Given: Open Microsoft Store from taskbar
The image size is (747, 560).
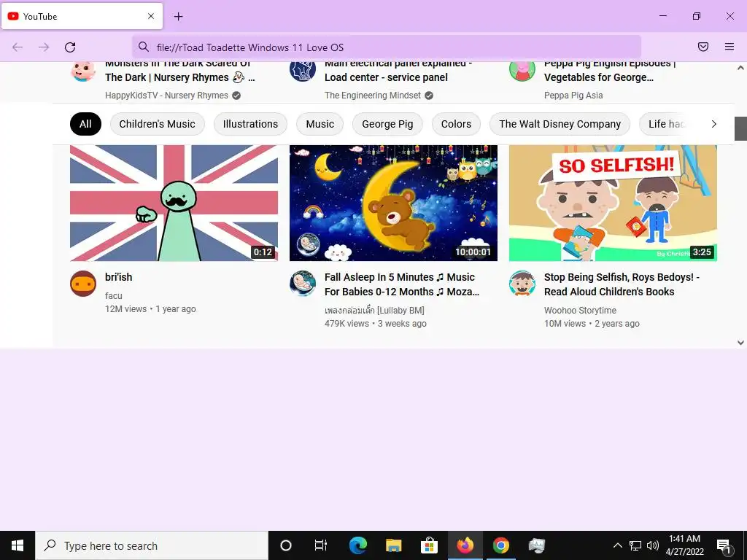Looking at the screenshot, I should (429, 545).
